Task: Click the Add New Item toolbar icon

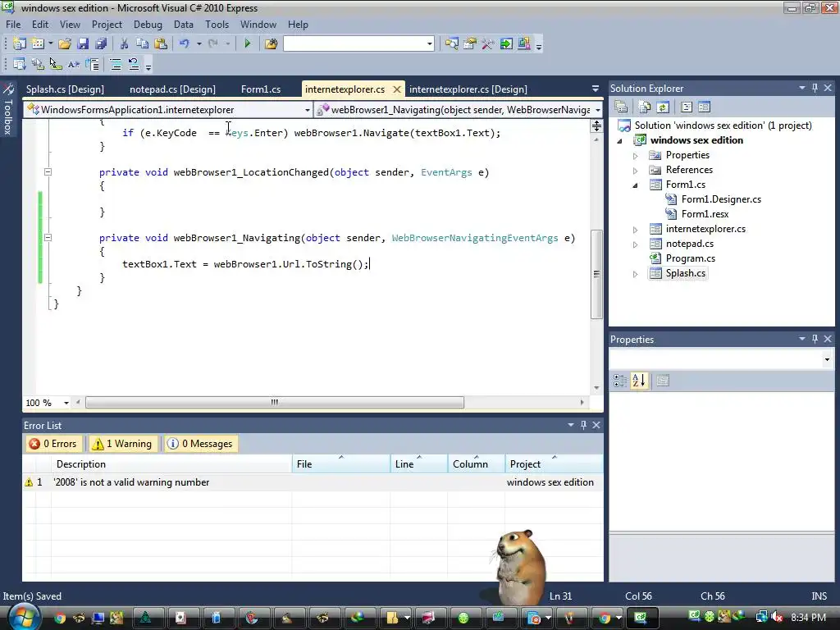Action: pyautogui.click(x=38, y=44)
